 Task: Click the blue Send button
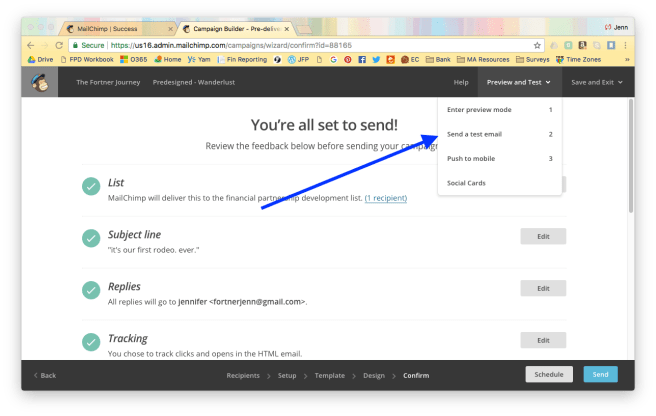(600, 374)
